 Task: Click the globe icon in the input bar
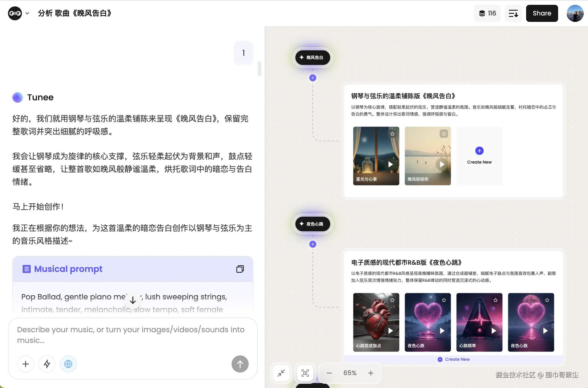click(x=68, y=364)
